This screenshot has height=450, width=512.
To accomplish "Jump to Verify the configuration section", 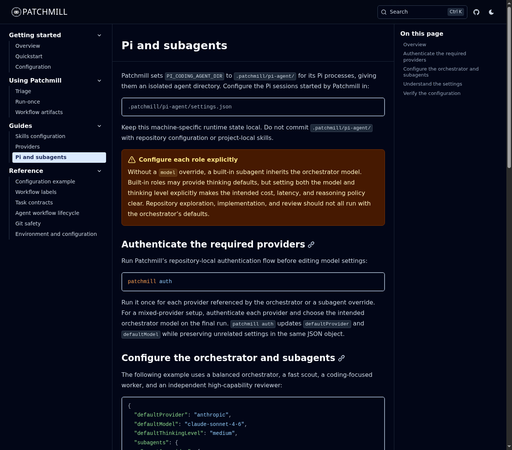I will (x=432, y=93).
